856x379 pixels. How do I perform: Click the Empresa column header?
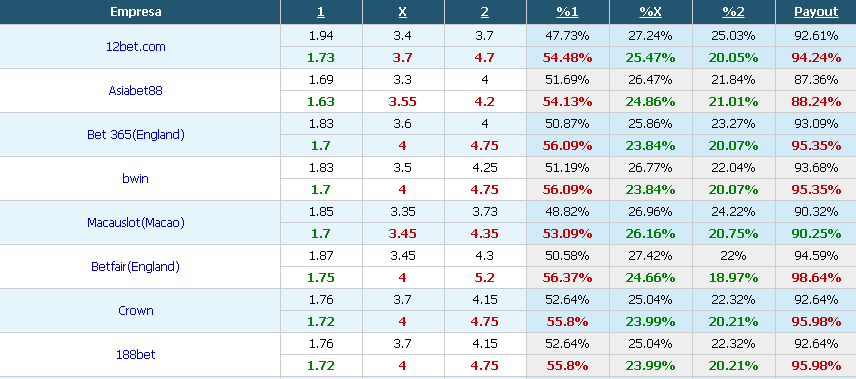point(135,12)
